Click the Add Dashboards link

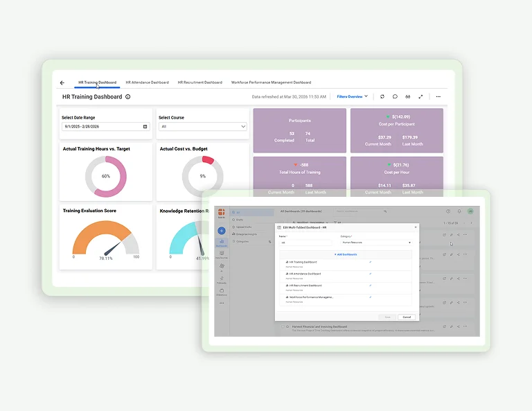point(346,254)
